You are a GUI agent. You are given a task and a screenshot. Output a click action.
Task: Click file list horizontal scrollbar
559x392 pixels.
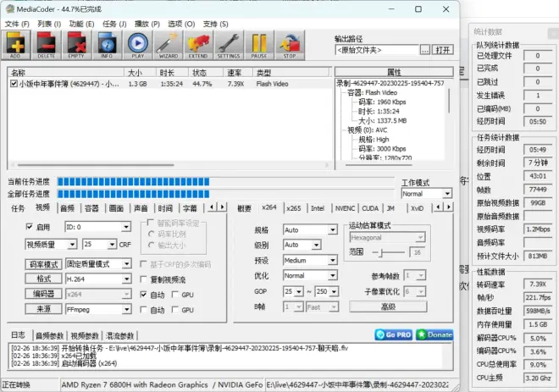coord(96,165)
